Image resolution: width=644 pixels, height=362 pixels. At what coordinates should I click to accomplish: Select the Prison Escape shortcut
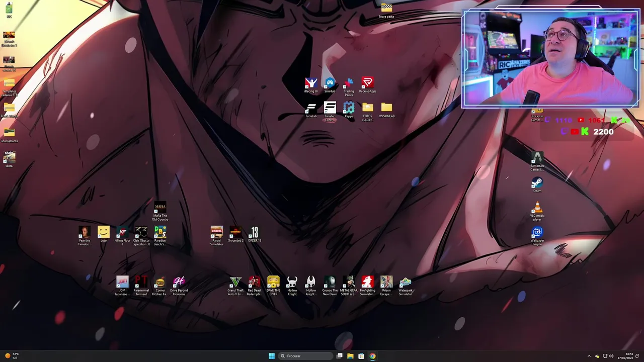pyautogui.click(x=386, y=286)
